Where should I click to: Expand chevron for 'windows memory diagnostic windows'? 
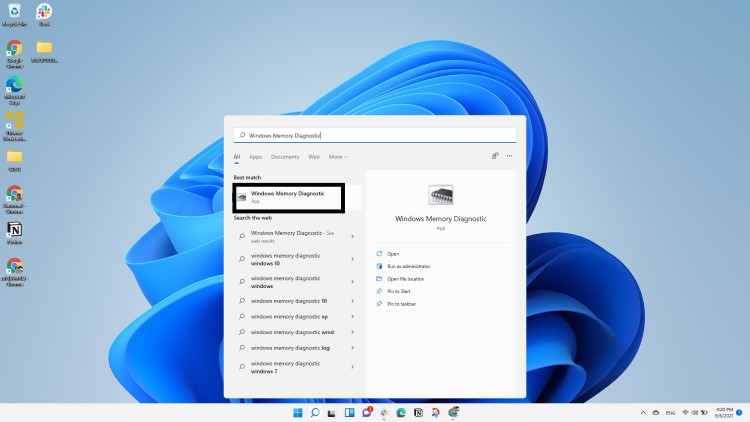353,282
